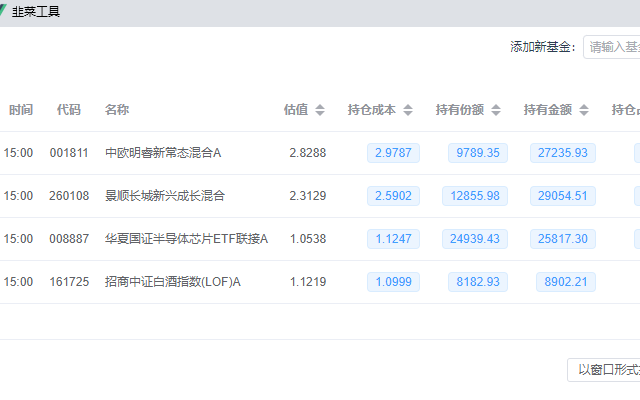Click the 时间 column header
Screen dimensions: 640x400
[21, 110]
